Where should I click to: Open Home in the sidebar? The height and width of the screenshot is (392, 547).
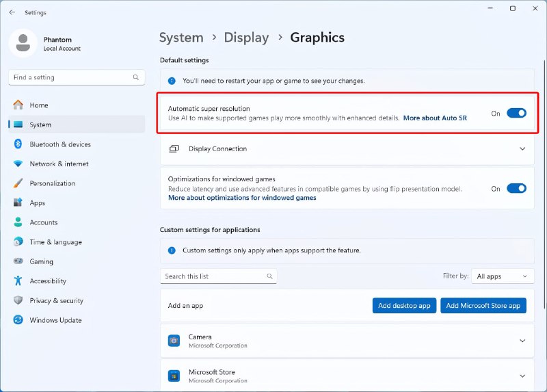pyautogui.click(x=77, y=105)
